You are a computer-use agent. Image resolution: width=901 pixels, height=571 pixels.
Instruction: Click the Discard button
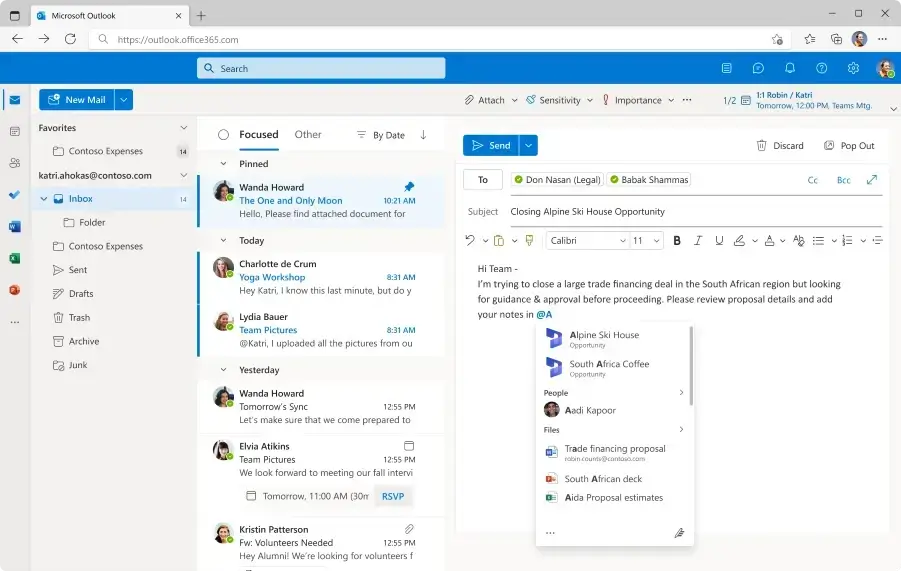[779, 145]
